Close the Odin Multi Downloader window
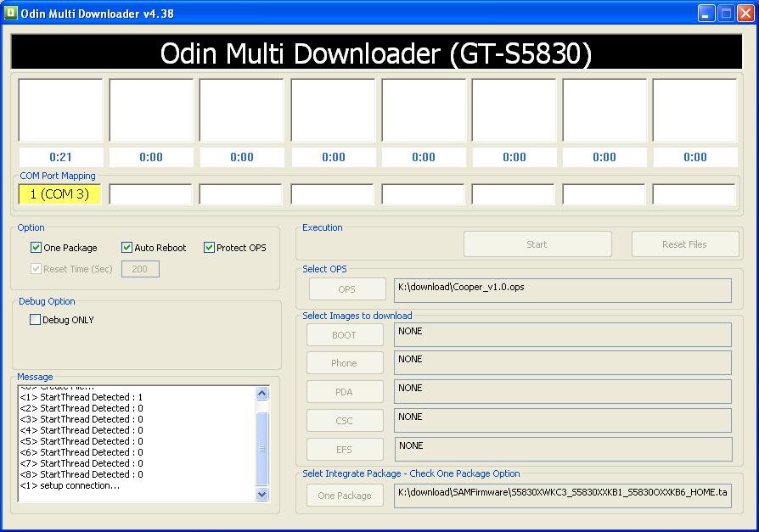The image size is (759, 532). pos(745,13)
